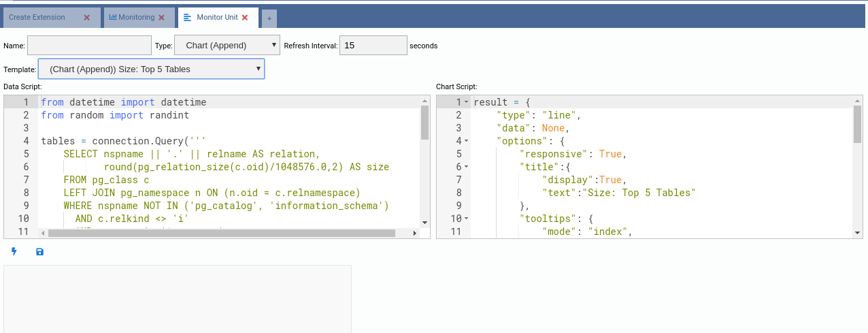The image size is (868, 333).
Task: Click Data Script horizontal scrollbar
Action: pyautogui.click(x=221, y=233)
